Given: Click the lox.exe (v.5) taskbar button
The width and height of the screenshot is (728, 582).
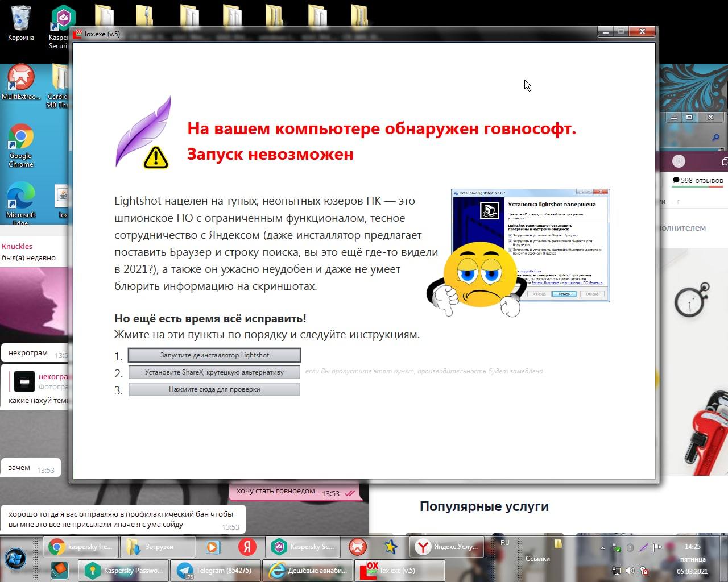Looking at the screenshot, I should click(x=400, y=571).
